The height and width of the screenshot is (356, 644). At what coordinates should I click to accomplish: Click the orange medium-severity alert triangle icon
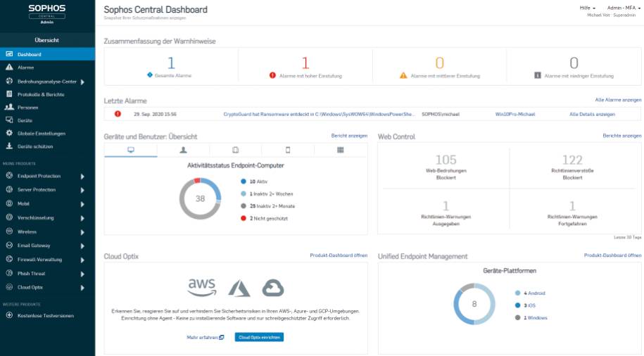click(x=403, y=75)
